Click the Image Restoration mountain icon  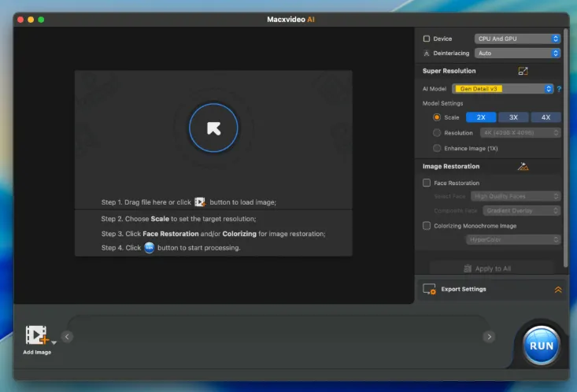click(523, 167)
